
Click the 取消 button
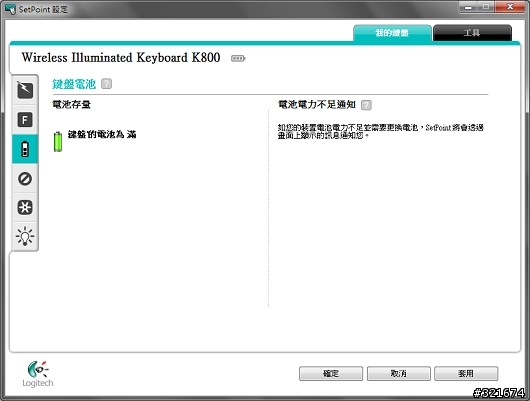pyautogui.click(x=399, y=374)
